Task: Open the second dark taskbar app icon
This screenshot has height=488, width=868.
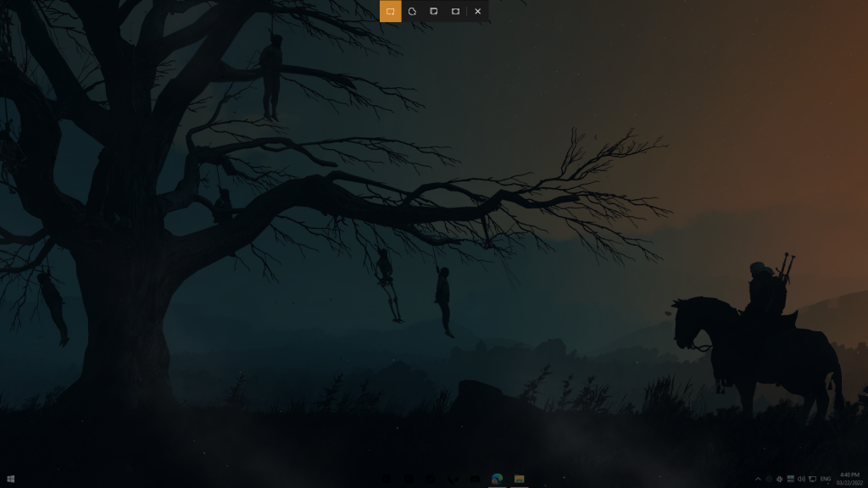Action: coord(409,479)
